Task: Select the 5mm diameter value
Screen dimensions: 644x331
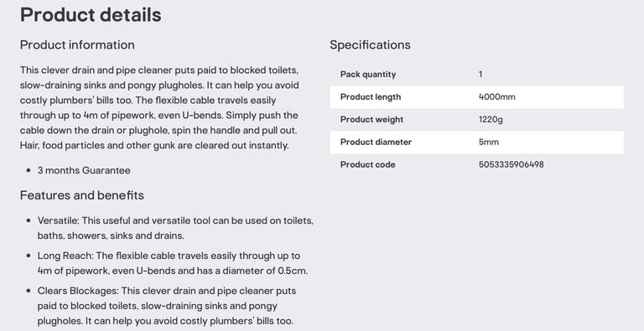Action: click(x=489, y=142)
